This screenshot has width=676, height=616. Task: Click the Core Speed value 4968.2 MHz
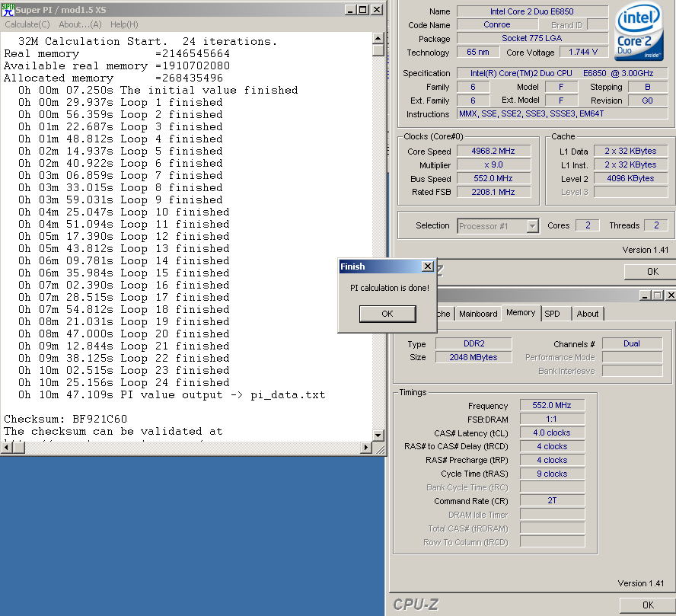(493, 152)
